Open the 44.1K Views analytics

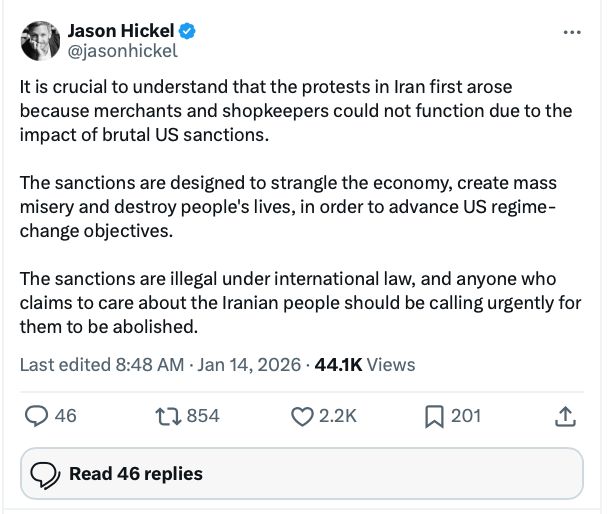[x=364, y=365]
